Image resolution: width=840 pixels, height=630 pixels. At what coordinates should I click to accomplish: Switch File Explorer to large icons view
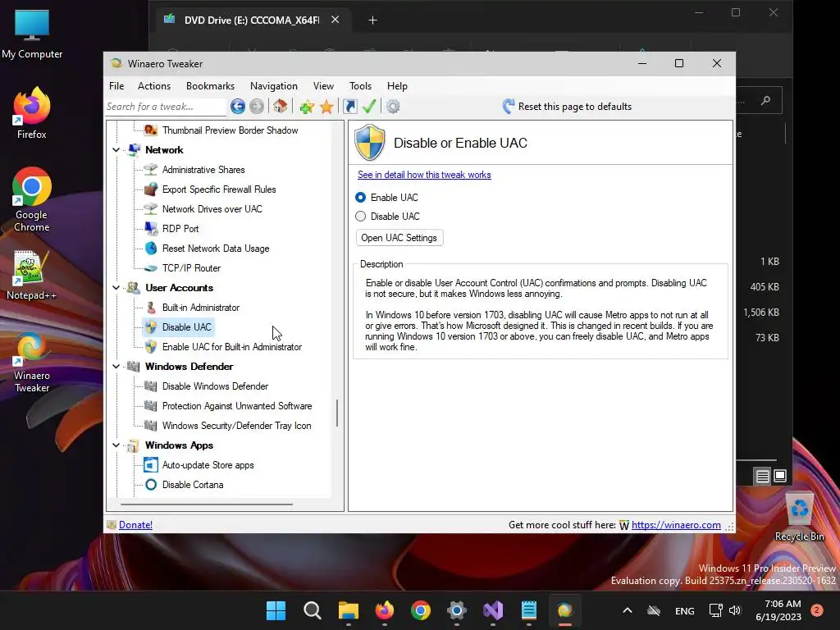[x=780, y=476]
